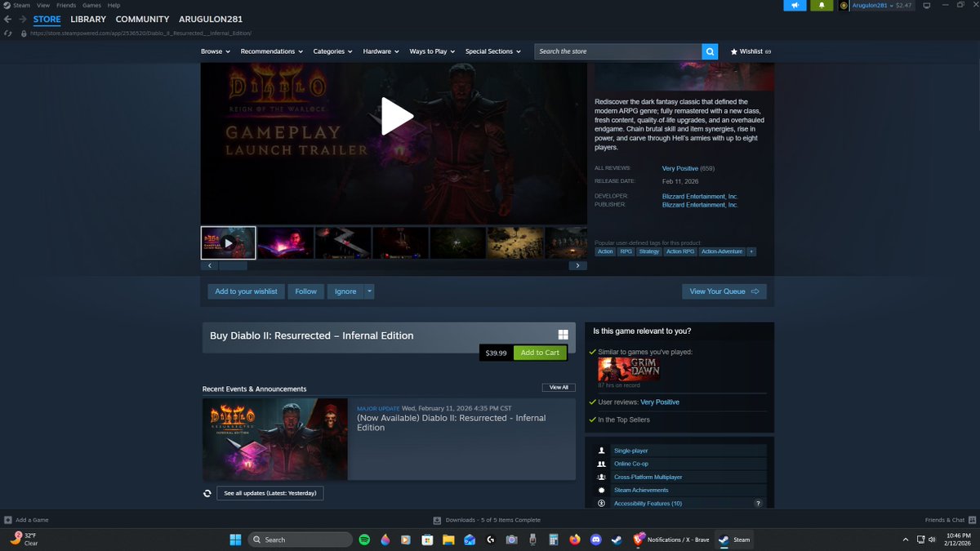The width and height of the screenshot is (980, 551).
Task: Expand the Browse dropdown
Action: 216,51
